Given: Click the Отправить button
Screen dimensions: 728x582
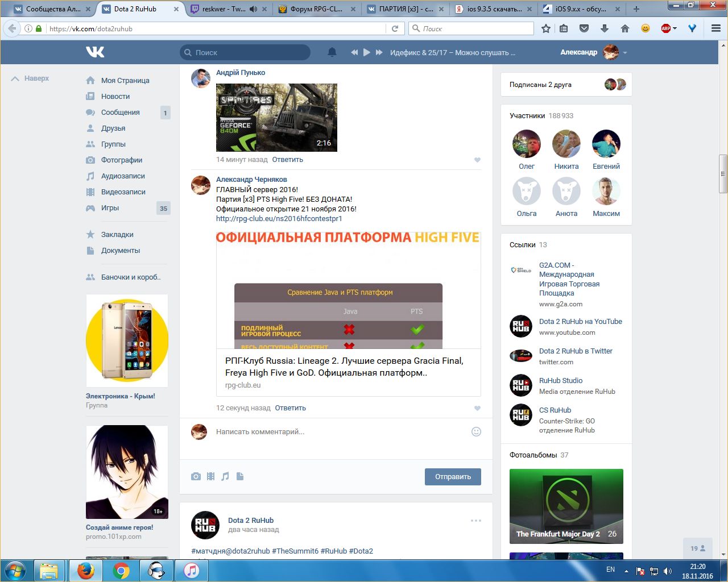Looking at the screenshot, I should tap(453, 477).
